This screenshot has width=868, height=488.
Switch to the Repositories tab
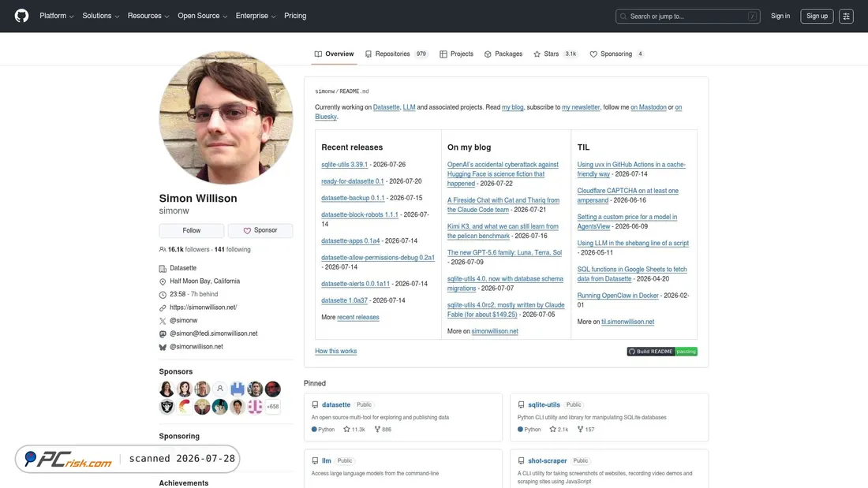(x=396, y=54)
